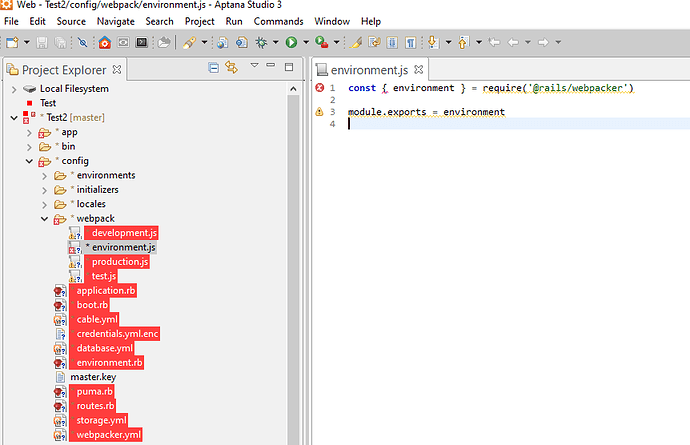Close the environment.js editor tab

tap(418, 70)
